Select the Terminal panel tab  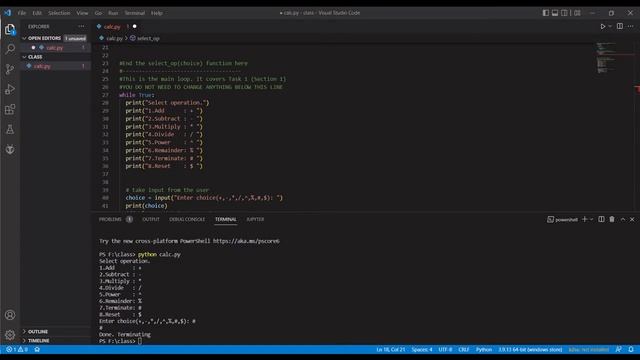(x=226, y=219)
